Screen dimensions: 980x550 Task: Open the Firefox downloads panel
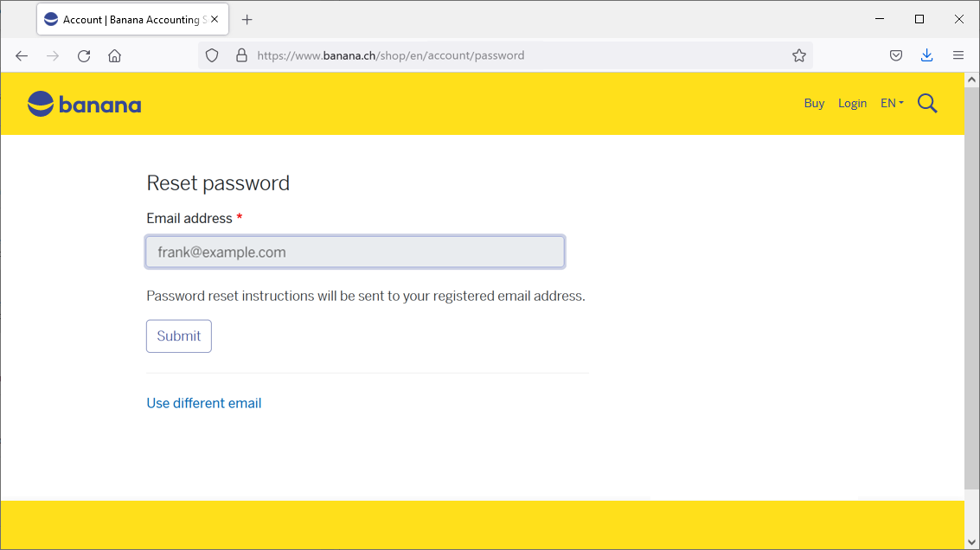pos(926,55)
